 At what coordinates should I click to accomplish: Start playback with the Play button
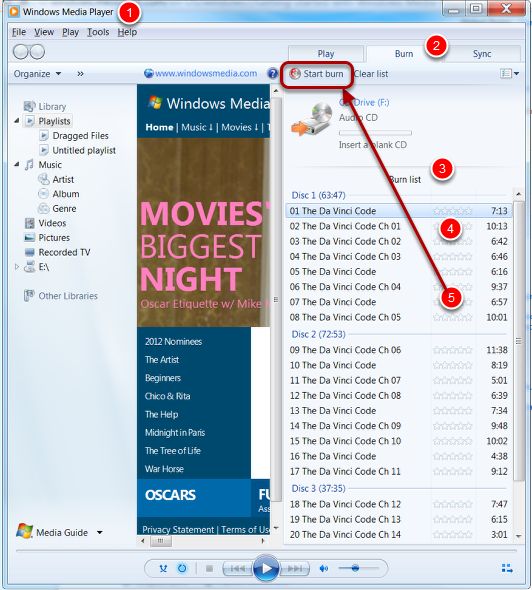tap(266, 568)
